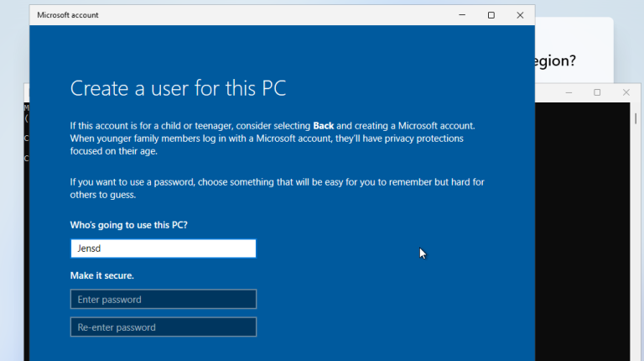Activate the command prompt sliver on the left edge
Image resolution: width=644 pixels, height=361 pixels.
point(26,210)
